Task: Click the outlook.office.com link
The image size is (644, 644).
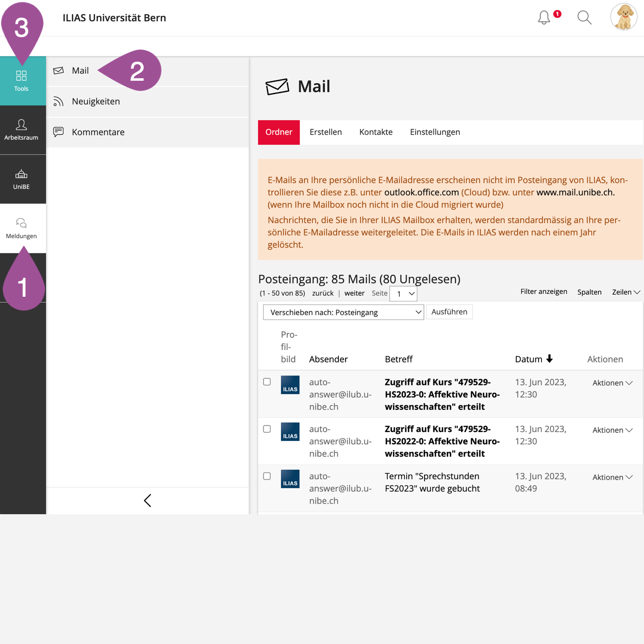Action: click(x=422, y=193)
